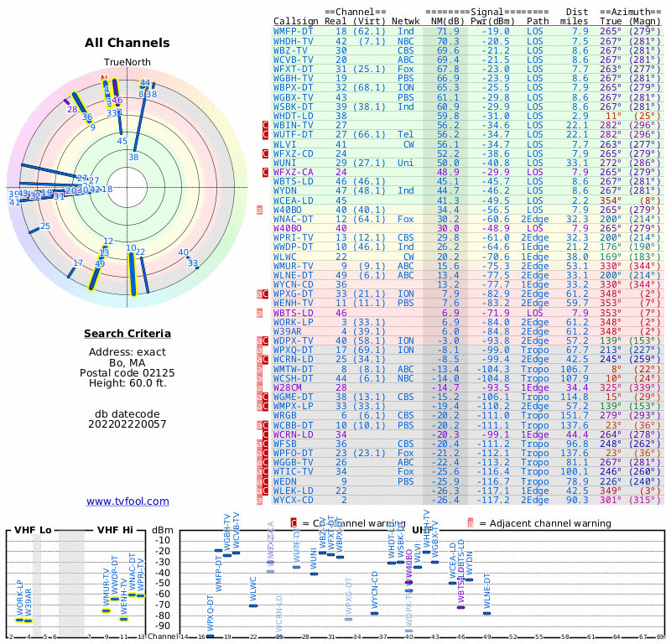Image resolution: width=671 pixels, height=644 pixels.
Task: Select the WENH-TV callsign in the table
Action: [293, 304]
